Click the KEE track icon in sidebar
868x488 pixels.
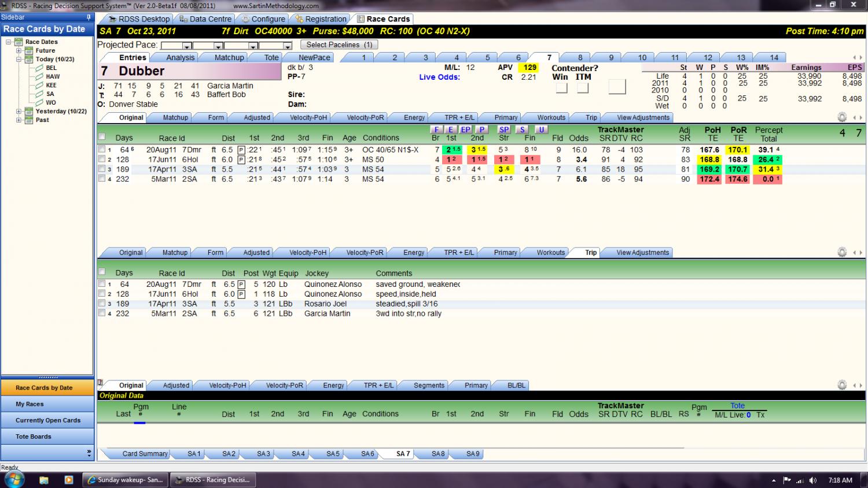coord(39,85)
